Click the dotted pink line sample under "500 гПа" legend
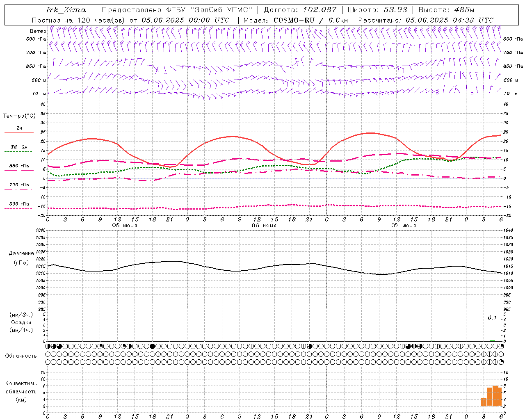The image size is (525, 420). [19, 208]
